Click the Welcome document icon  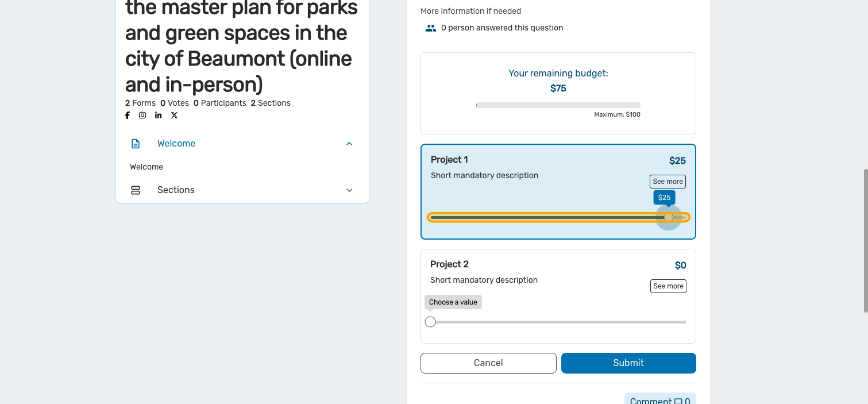[136, 144]
